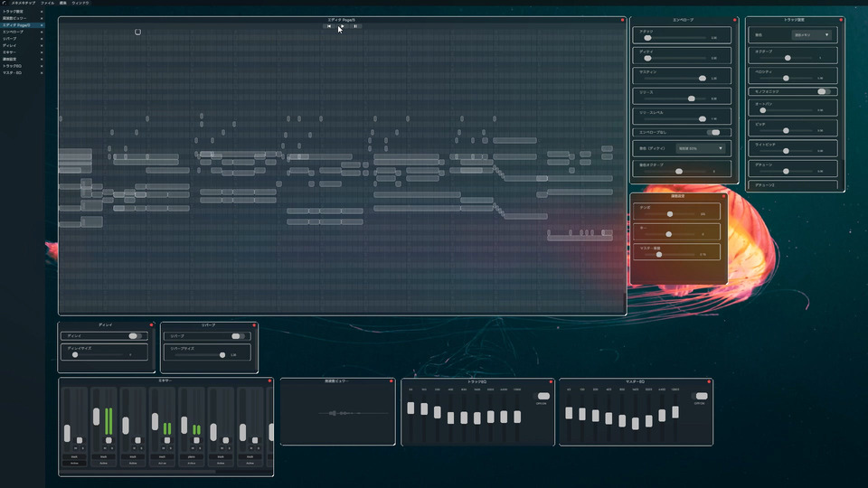
Task: Adjust the オクターブ slider in track settings
Action: [788, 58]
